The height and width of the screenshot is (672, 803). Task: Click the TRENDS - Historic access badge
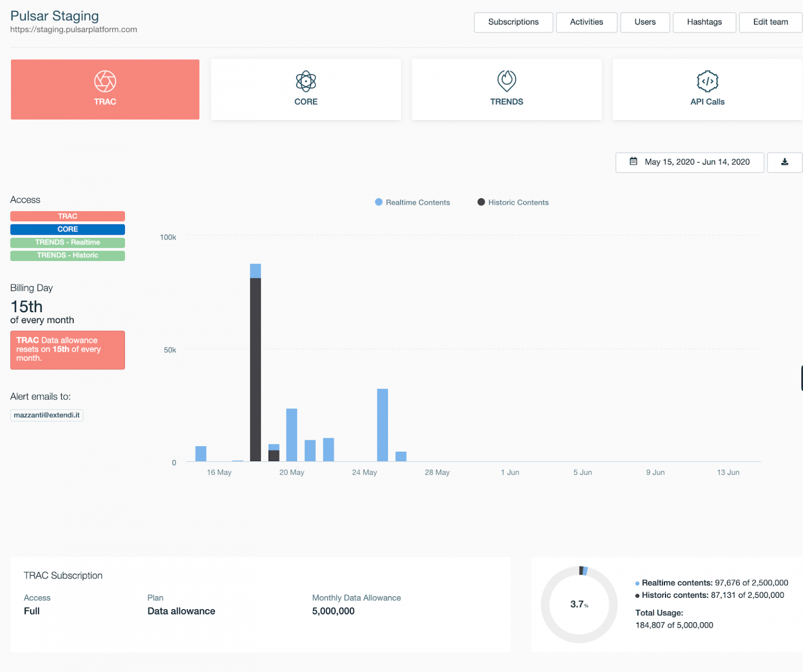[x=67, y=255]
